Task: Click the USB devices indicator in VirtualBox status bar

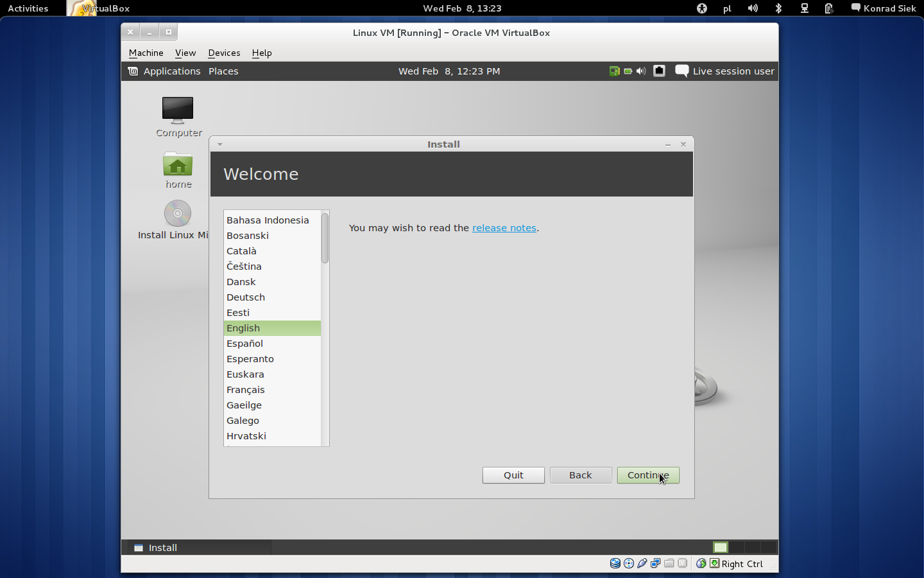Action: [642, 563]
